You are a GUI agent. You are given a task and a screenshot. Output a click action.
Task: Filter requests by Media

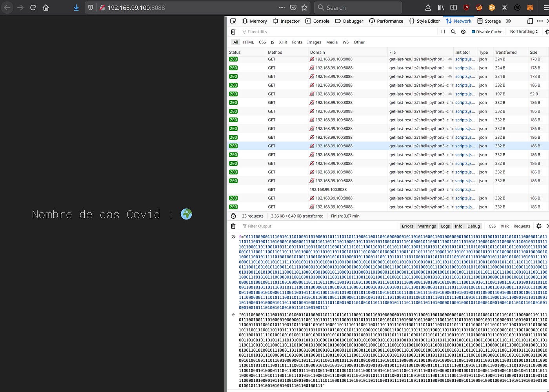[x=332, y=42]
